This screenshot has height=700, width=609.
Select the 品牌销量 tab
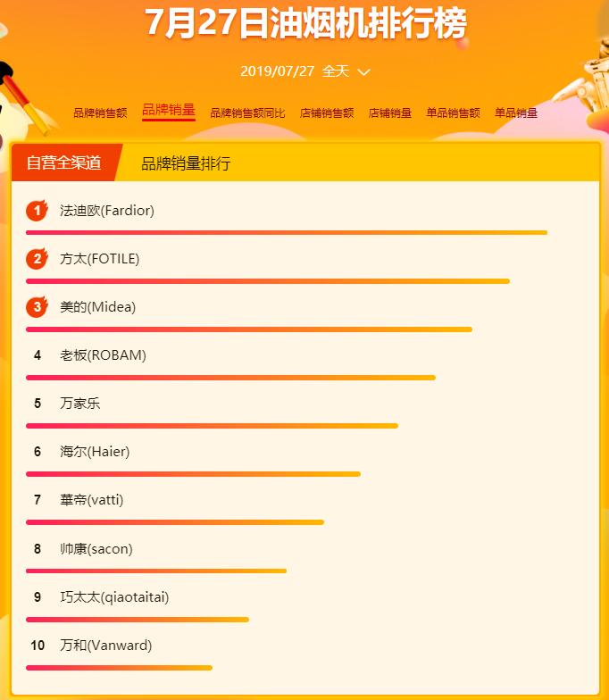[x=168, y=111]
